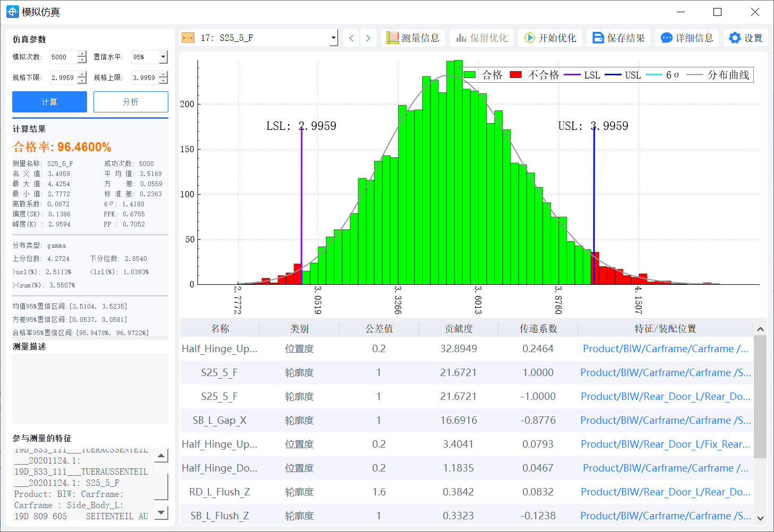Click the 分析 button
Screen dimensions: 774x532
[131, 102]
